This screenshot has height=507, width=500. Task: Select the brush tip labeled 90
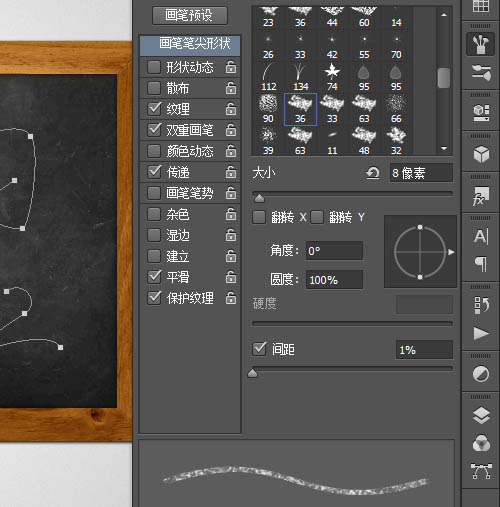click(268, 109)
